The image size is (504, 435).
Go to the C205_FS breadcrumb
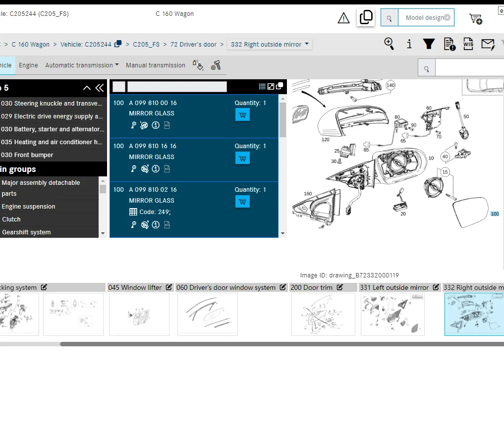(146, 44)
